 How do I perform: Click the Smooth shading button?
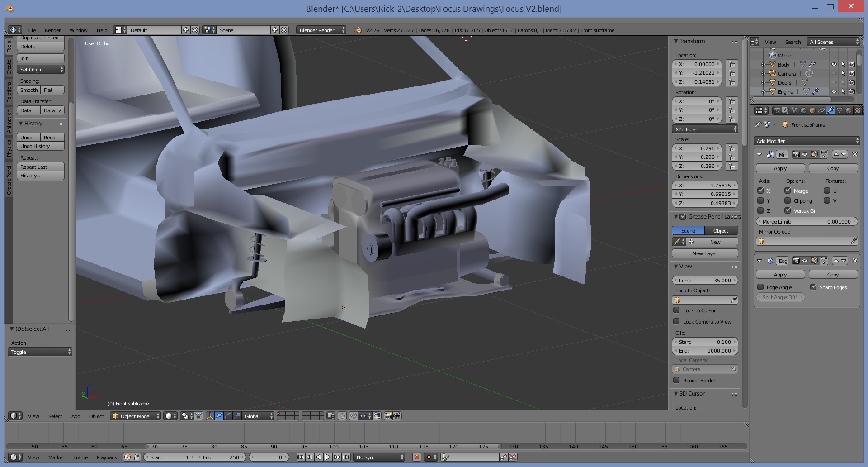point(29,90)
